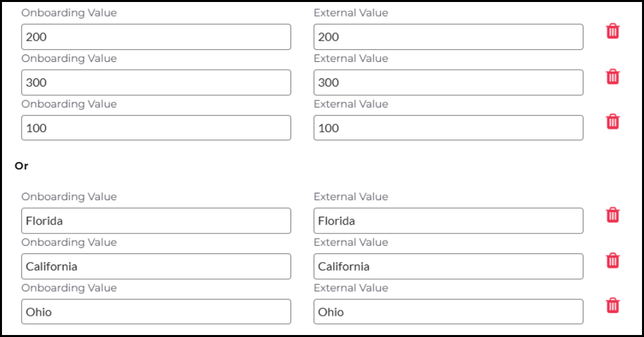Click the Onboarding Value field containing 200
The image size is (644, 337).
click(x=156, y=37)
